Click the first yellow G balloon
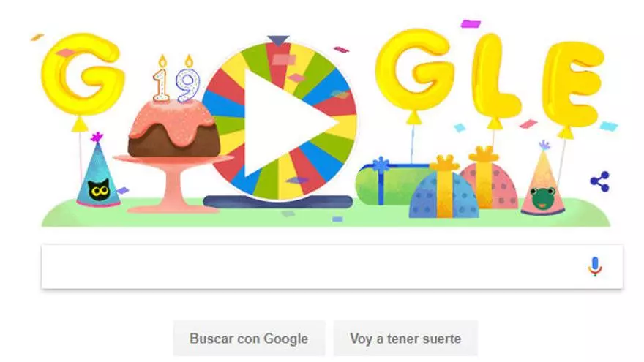The image size is (644, 362). click(x=83, y=74)
